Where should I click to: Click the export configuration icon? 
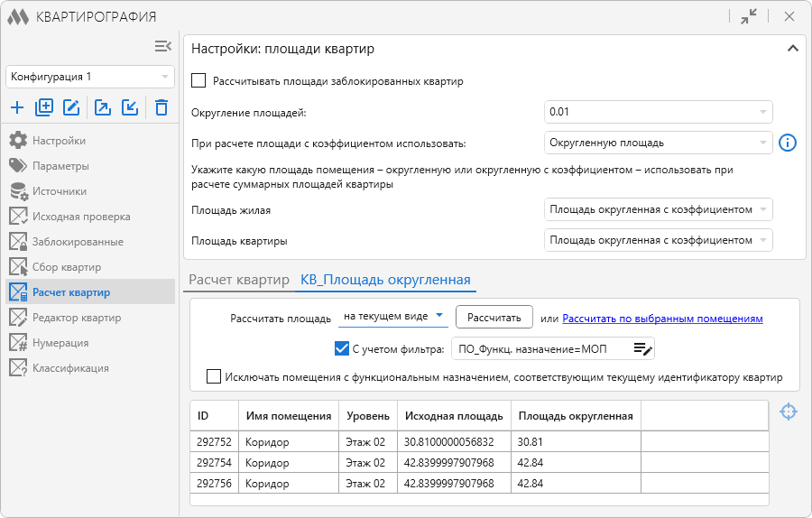tap(103, 107)
